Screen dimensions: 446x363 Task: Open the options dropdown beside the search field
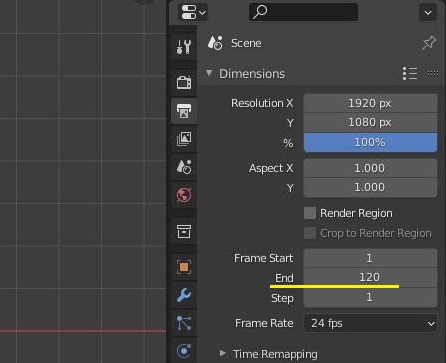[428, 12]
